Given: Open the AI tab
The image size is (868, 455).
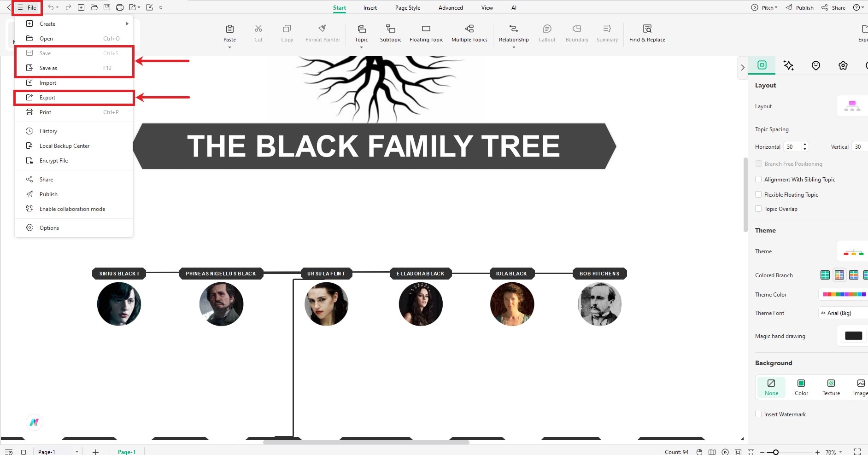Looking at the screenshot, I should (x=514, y=8).
